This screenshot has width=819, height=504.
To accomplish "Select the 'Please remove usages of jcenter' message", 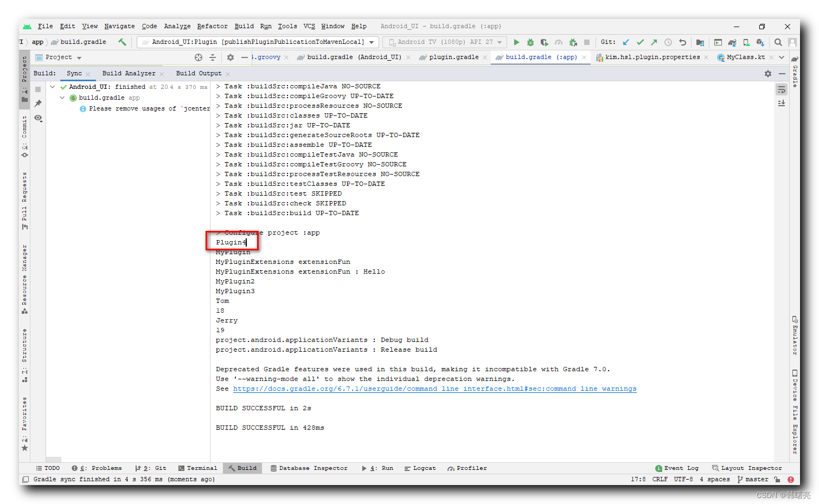I will 144,108.
